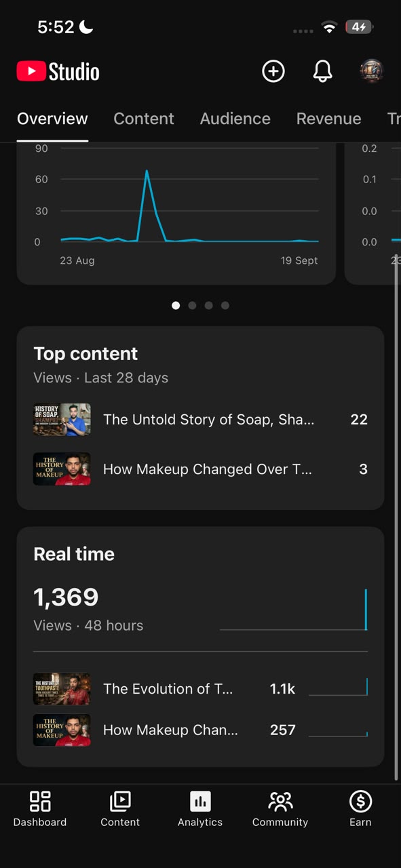The height and width of the screenshot is (868, 401).
Task: Select the third chart page dot
Action: coord(208,305)
